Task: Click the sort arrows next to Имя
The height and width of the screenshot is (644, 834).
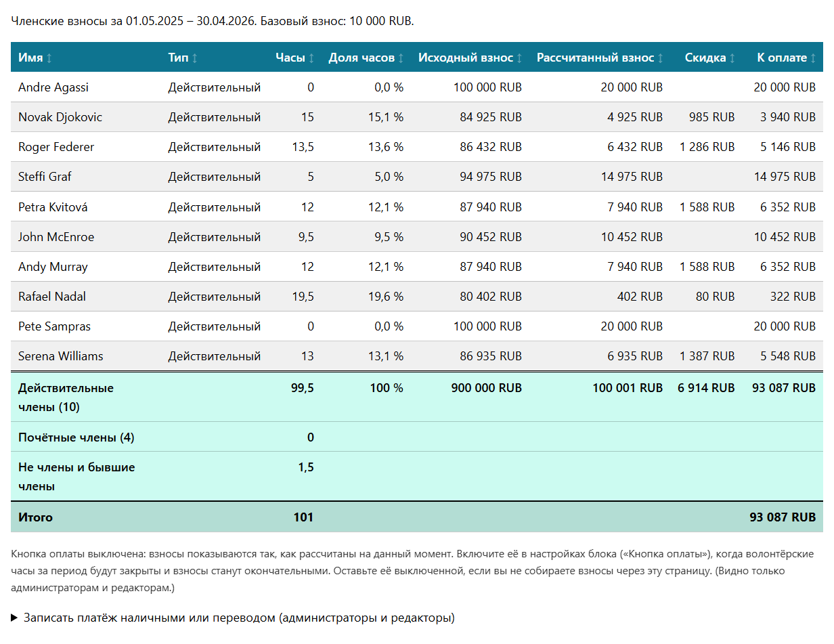Action: [x=49, y=58]
